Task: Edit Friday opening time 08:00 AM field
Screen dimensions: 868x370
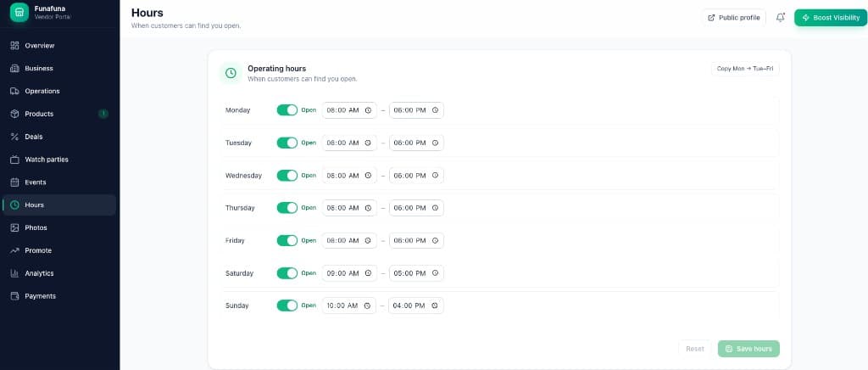Action: tap(349, 240)
